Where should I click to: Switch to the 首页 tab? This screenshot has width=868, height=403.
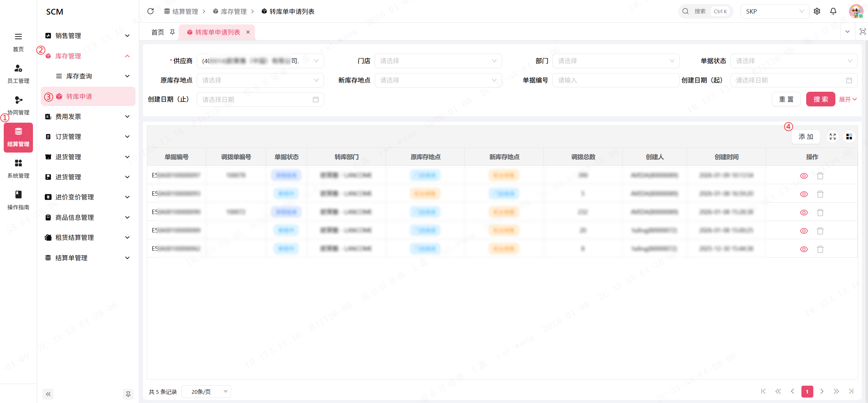[158, 32]
